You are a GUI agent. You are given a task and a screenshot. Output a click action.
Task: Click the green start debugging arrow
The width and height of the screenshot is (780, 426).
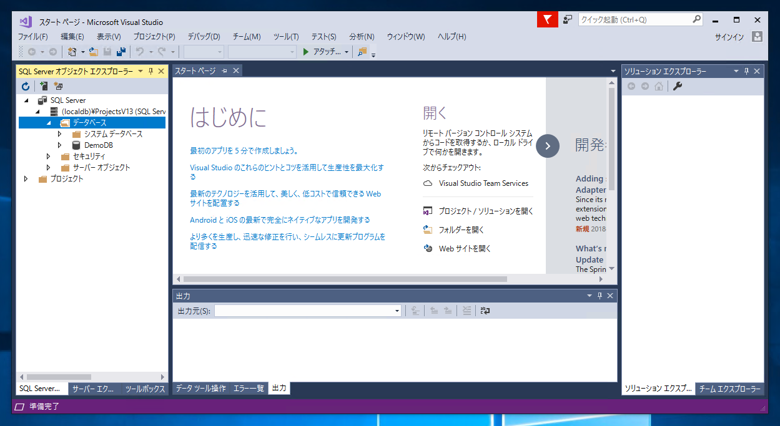(306, 52)
